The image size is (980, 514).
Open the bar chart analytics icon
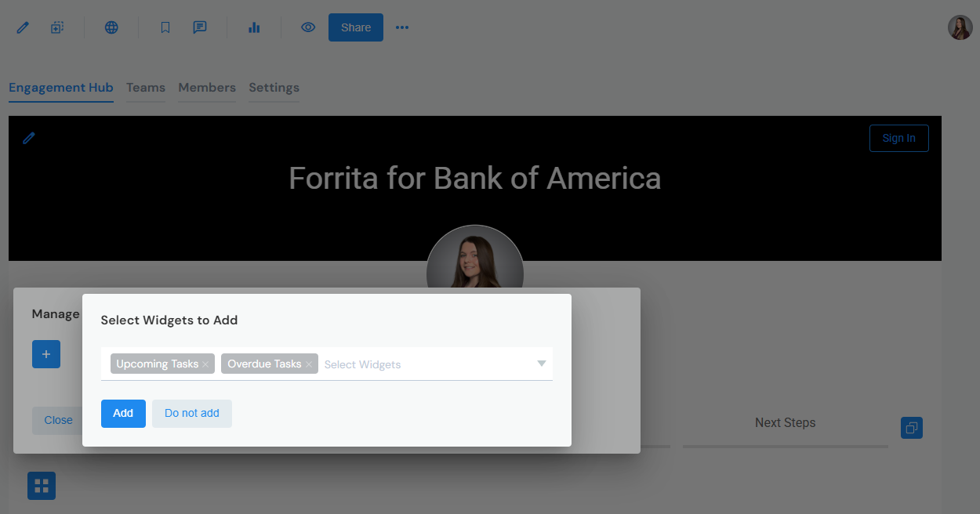click(254, 27)
